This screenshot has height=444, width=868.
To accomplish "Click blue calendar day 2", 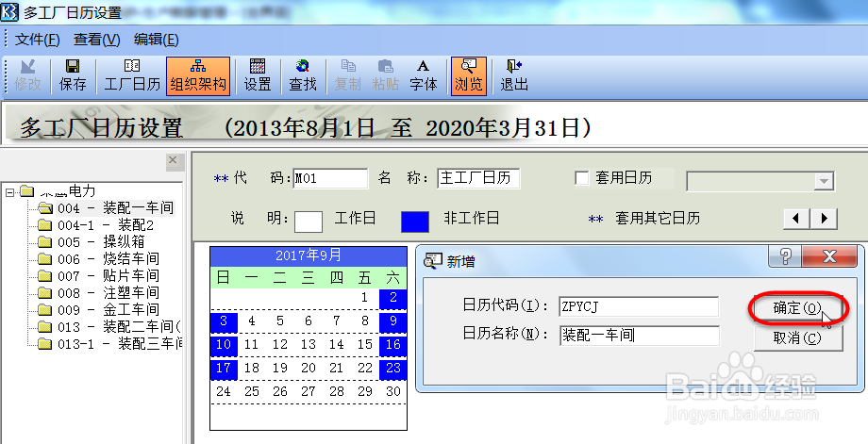I will pyautogui.click(x=393, y=298).
